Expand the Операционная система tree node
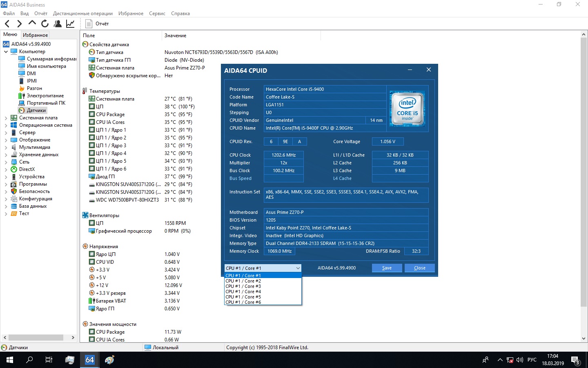This screenshot has height=368, width=588. (x=6, y=125)
